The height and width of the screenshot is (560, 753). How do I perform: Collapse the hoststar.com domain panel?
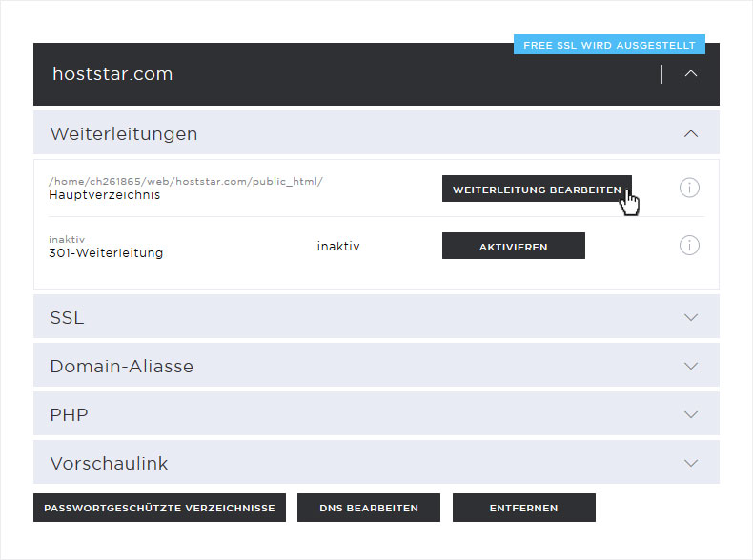(691, 73)
